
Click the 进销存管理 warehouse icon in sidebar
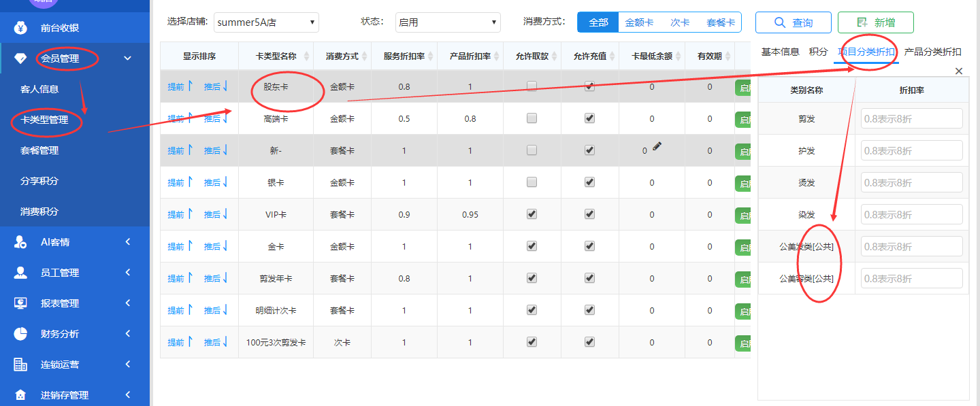(20, 395)
